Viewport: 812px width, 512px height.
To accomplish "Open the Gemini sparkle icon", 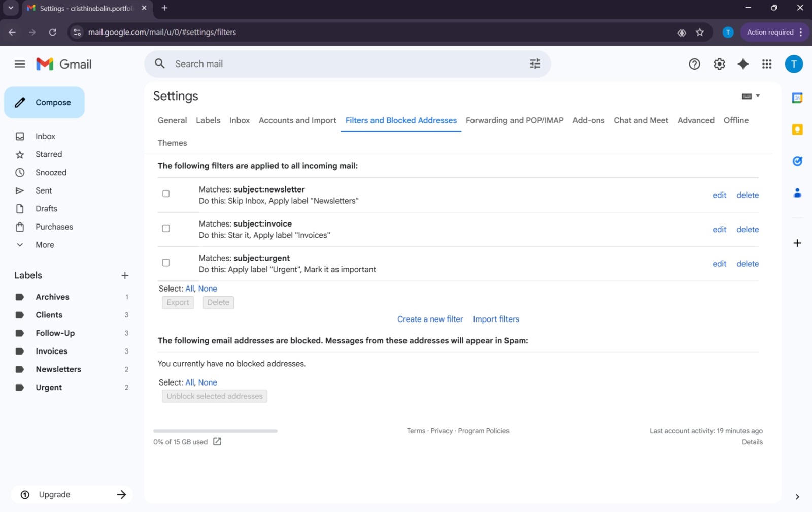I will tap(743, 64).
